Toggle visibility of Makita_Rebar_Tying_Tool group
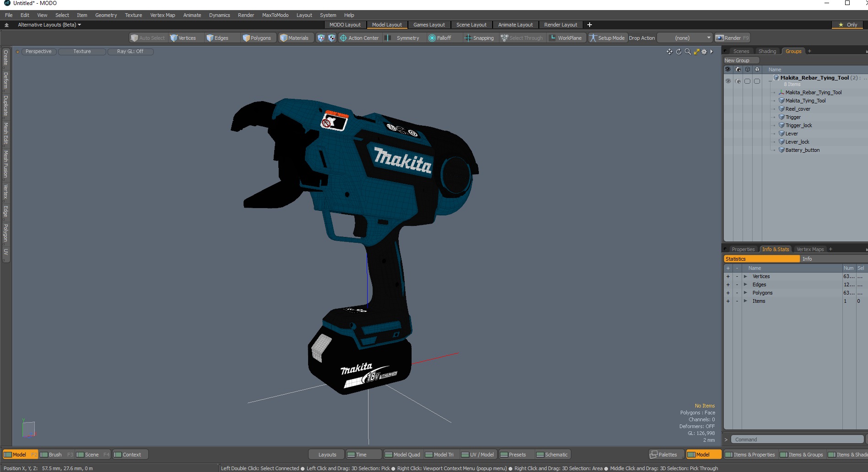Image resolution: width=868 pixels, height=472 pixels. pyautogui.click(x=728, y=81)
